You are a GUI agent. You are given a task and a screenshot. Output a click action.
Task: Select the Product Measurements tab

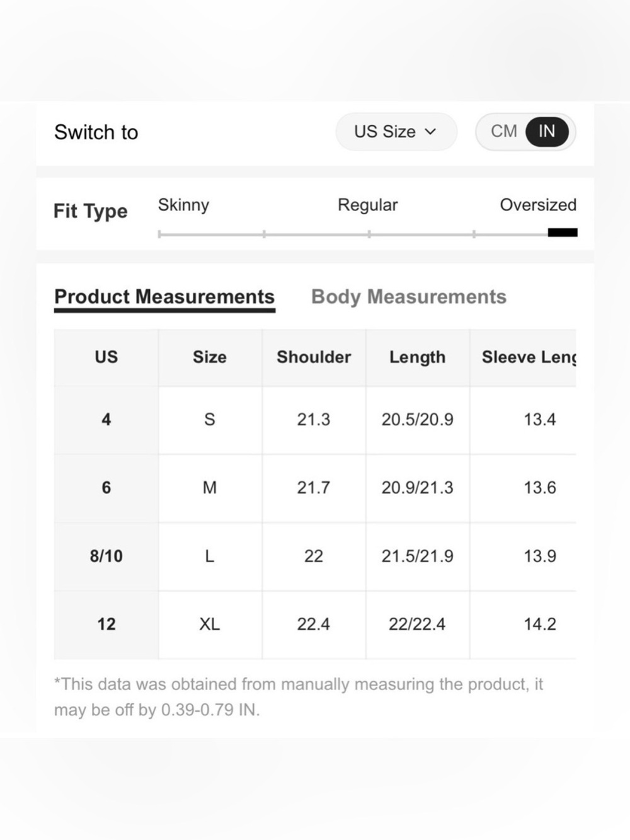click(164, 297)
